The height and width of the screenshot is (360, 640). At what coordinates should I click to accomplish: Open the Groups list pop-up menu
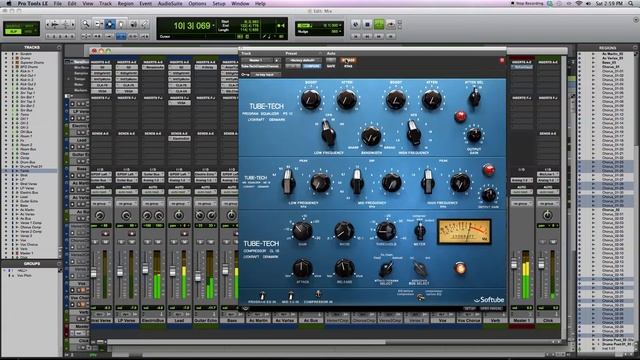point(59,264)
